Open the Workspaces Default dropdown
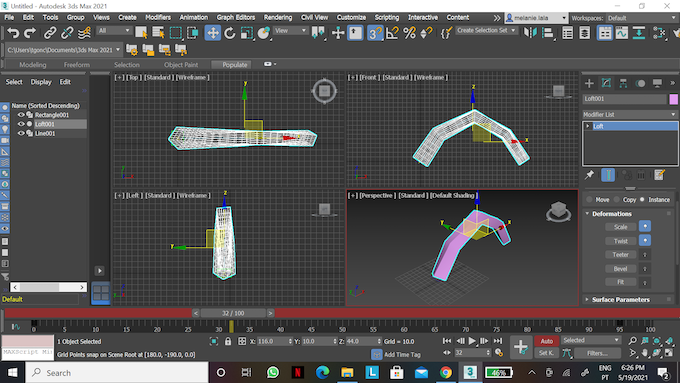 [641, 18]
